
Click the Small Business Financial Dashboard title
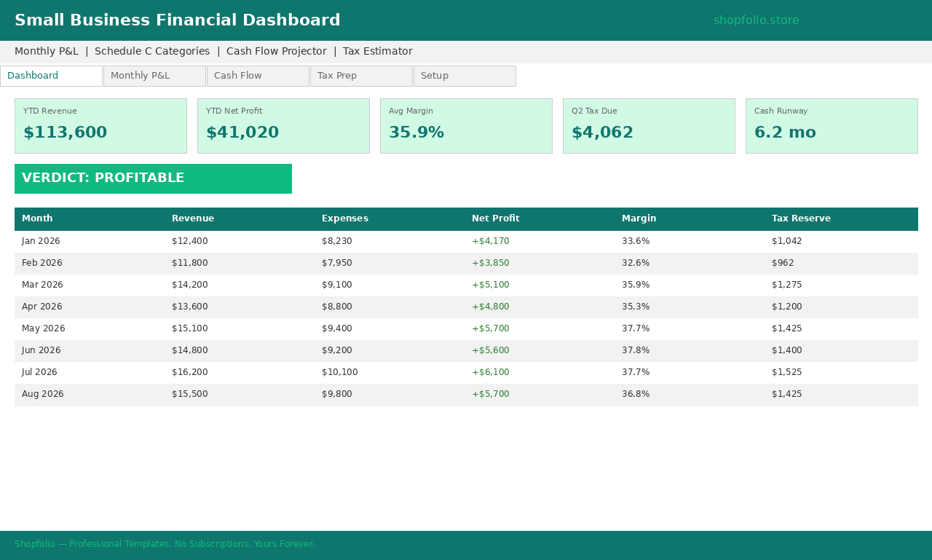[178, 20]
